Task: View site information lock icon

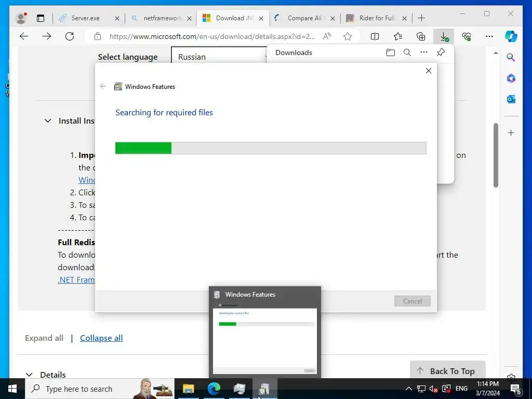Action: pos(98,36)
